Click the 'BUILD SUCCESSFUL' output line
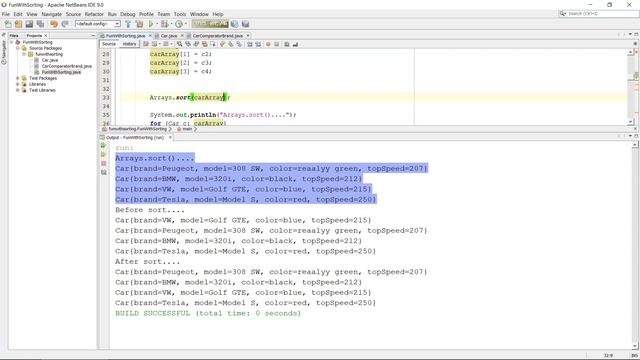 (208, 313)
